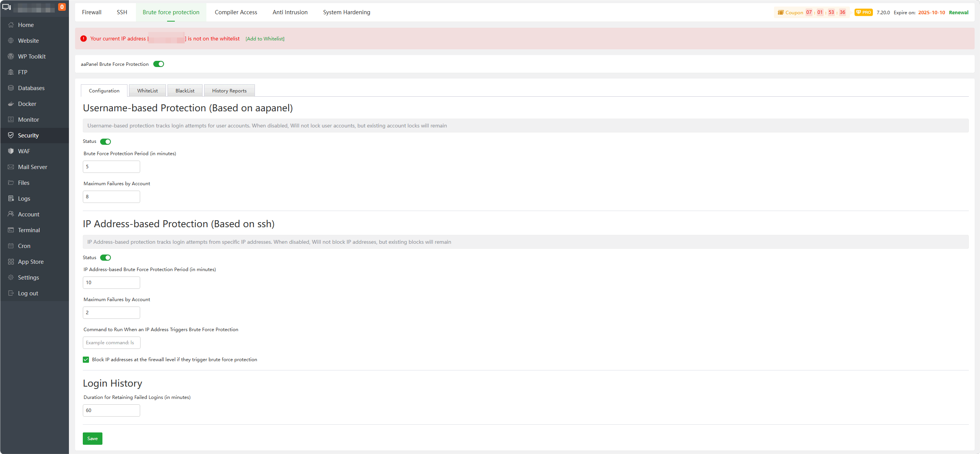The image size is (980, 454).
Task: Click the Log out icon
Action: 11,293
